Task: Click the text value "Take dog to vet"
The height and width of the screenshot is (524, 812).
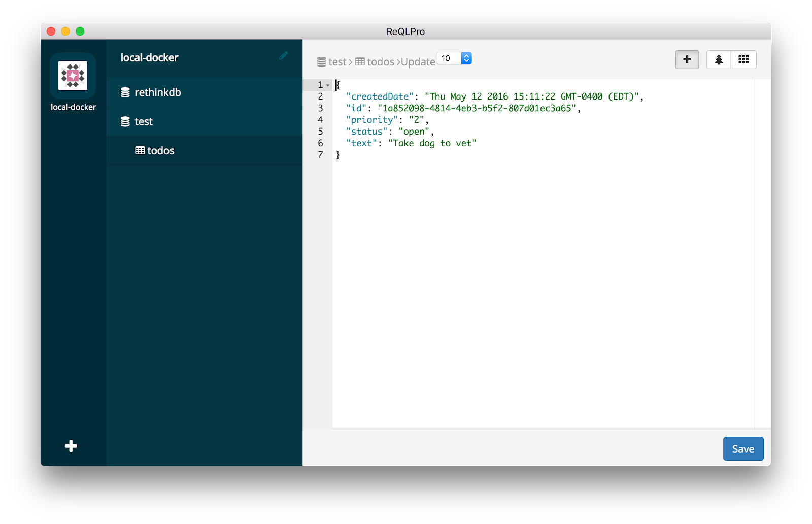Action: pos(432,143)
